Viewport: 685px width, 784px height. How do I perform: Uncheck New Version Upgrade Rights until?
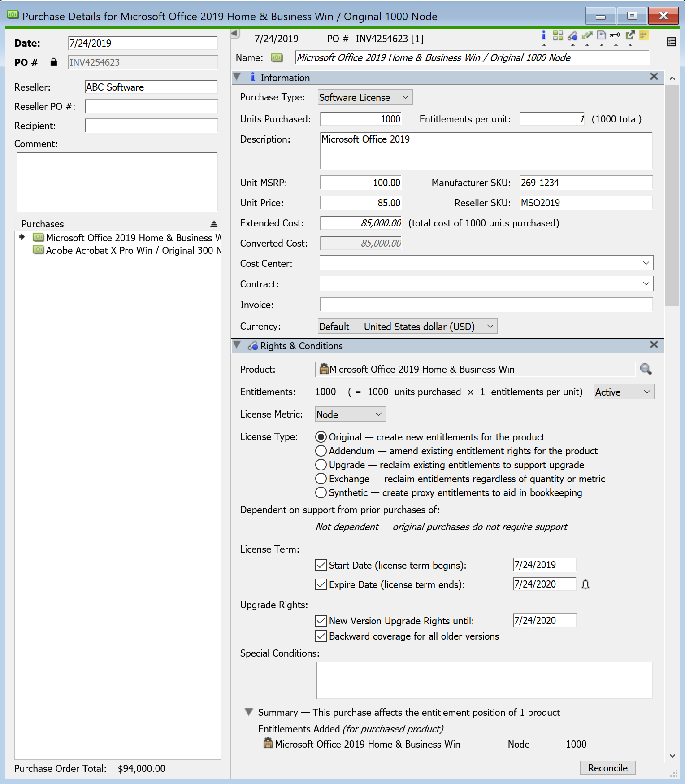(321, 621)
